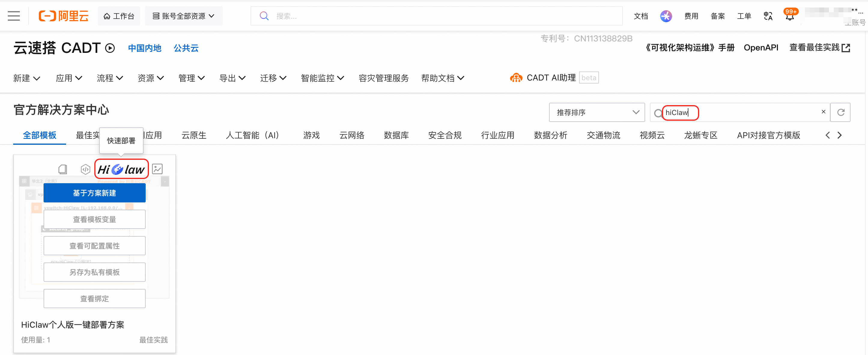Open the 导出 dropdown

[232, 78]
